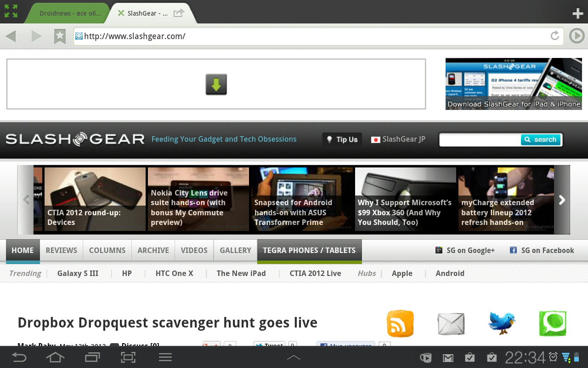Open the Nokia City Lens drive suite story thumbnail
This screenshot has height=368, width=588.
tap(198, 199)
